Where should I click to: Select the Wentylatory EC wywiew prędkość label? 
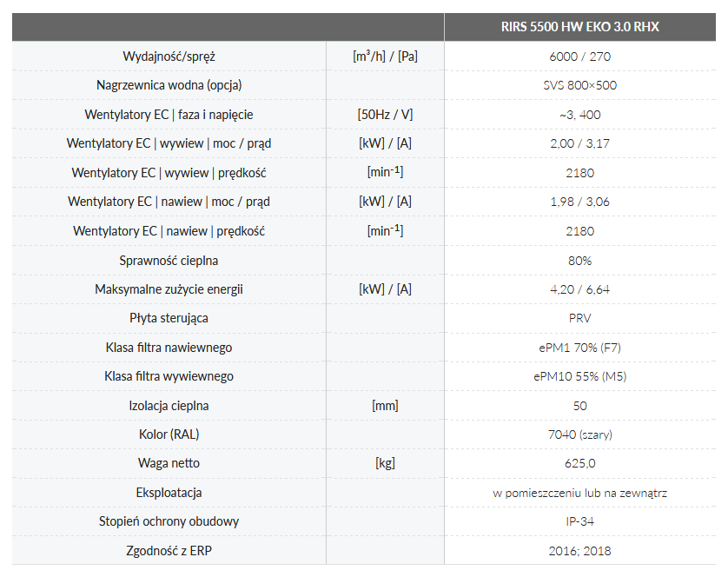pos(169,173)
